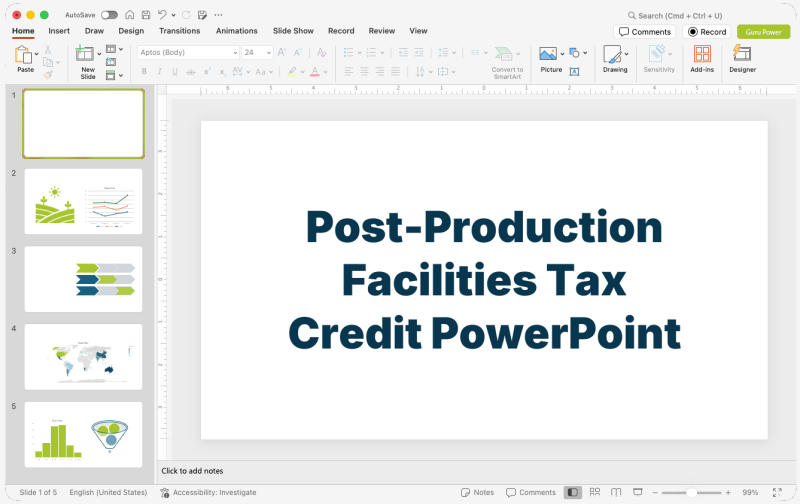800x504 pixels.
Task: Toggle Italic formatting
Action: click(159, 72)
